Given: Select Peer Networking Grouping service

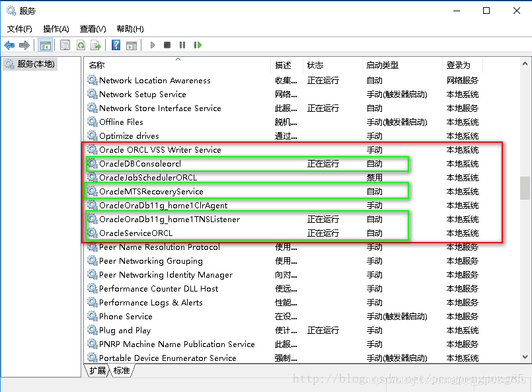Looking at the screenshot, I should [x=284, y=261].
